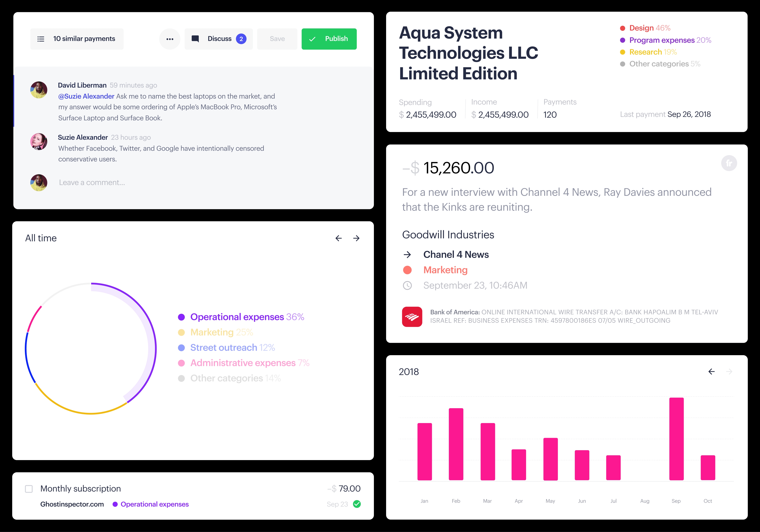Show previous year in 2018 bar chart
Image resolution: width=760 pixels, height=532 pixels.
pos(711,372)
